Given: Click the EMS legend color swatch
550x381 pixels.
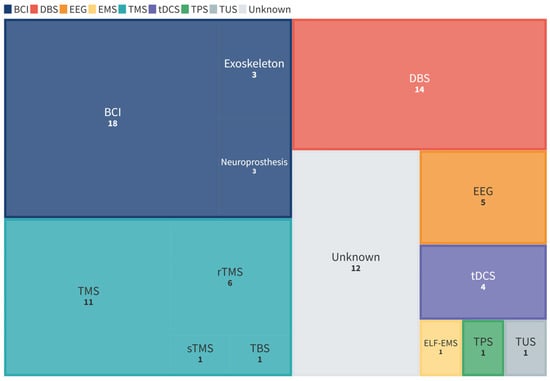Looking at the screenshot, I should pyautogui.click(x=92, y=9).
